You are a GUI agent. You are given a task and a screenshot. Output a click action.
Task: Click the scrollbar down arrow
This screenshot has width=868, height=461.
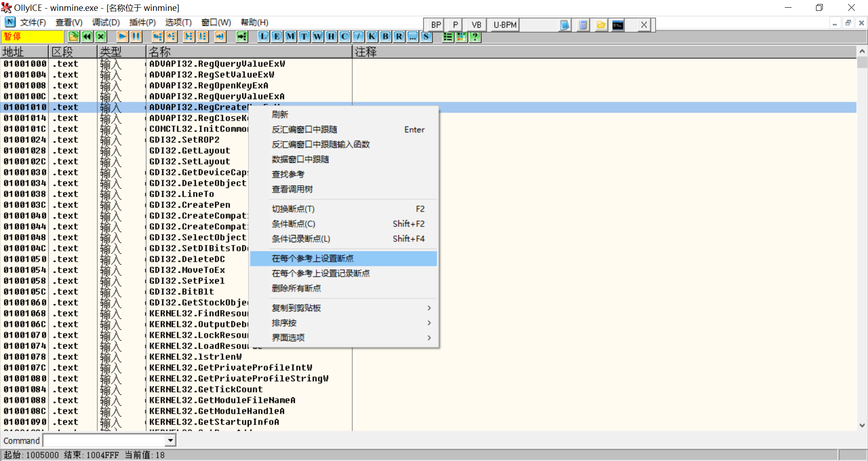(862, 425)
